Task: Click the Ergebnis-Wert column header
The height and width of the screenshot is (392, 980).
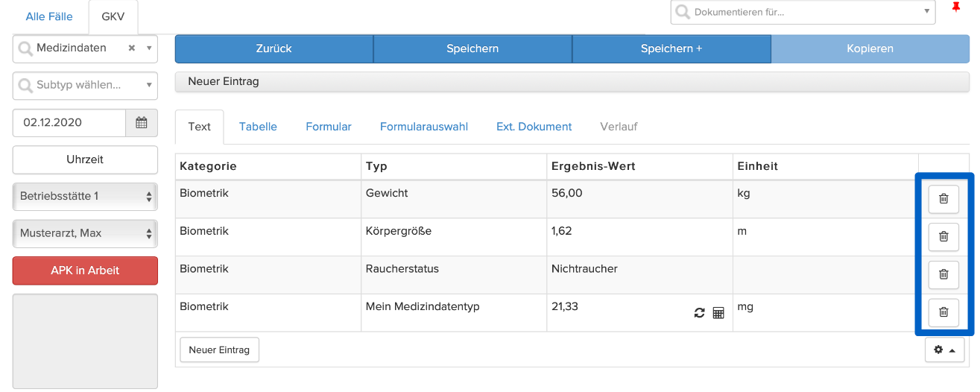Action: click(639, 166)
